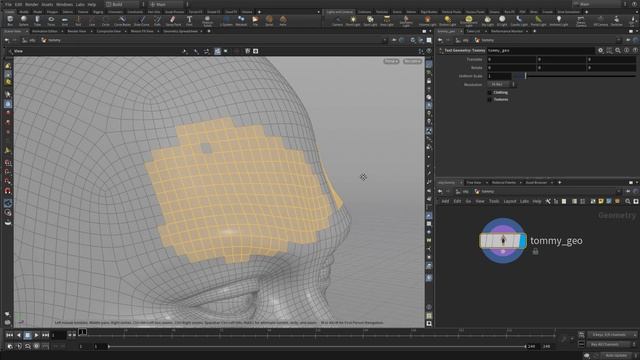The image size is (640, 360).
Task: Open the Main radial menu dropdown
Action: 167,4
